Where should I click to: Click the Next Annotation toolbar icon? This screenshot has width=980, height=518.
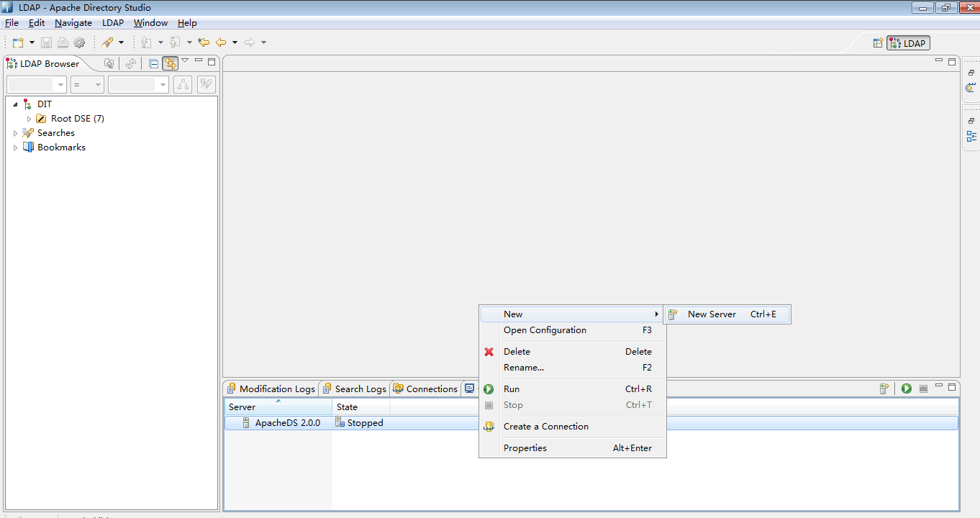[x=146, y=42]
